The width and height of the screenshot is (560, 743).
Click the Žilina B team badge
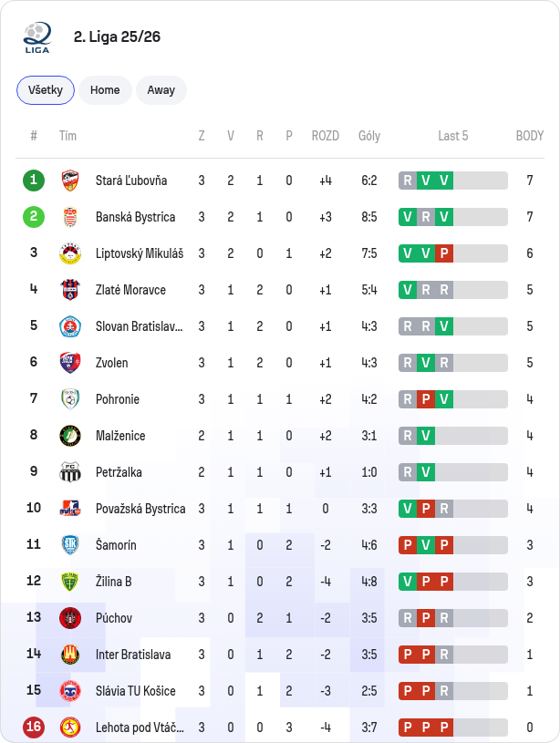(x=70, y=582)
